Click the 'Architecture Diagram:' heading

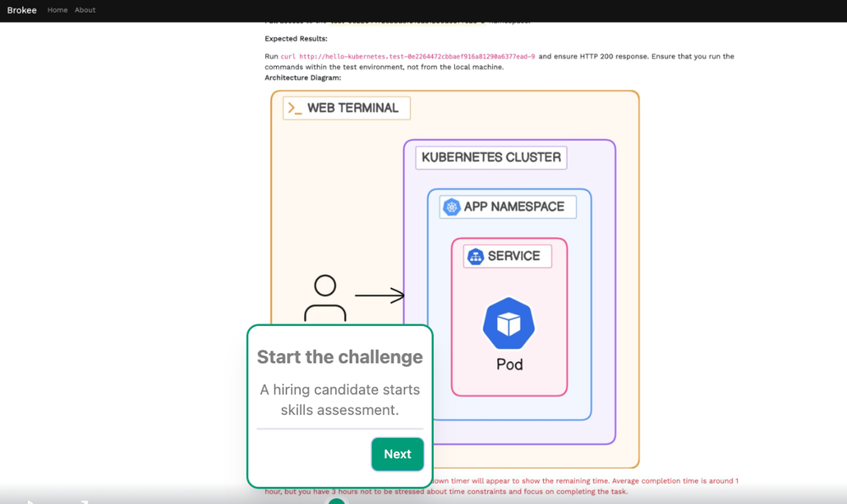tap(303, 78)
